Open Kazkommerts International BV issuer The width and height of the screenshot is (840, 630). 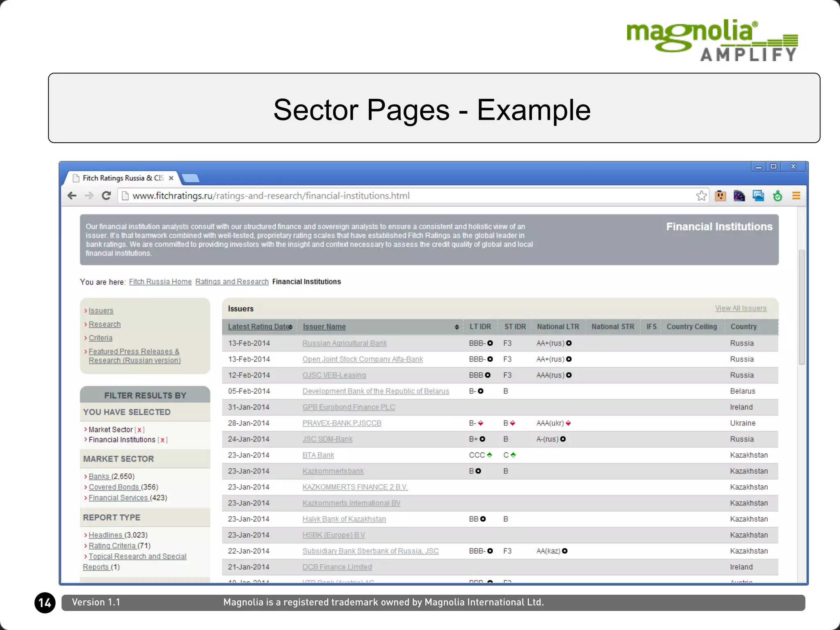pyautogui.click(x=352, y=503)
